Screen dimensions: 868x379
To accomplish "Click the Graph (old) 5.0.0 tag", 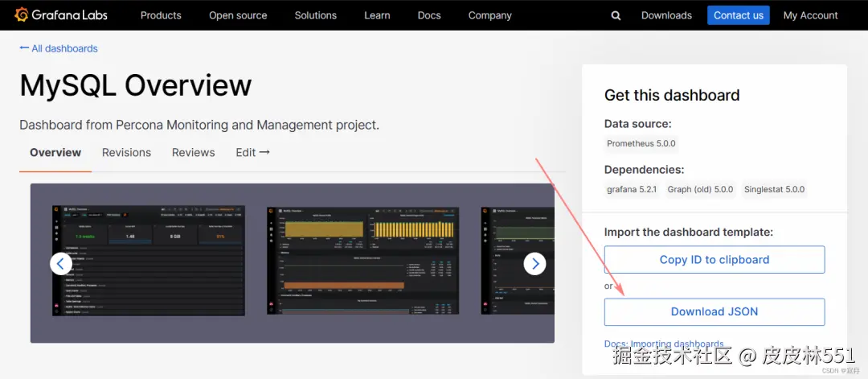I will coord(700,190).
